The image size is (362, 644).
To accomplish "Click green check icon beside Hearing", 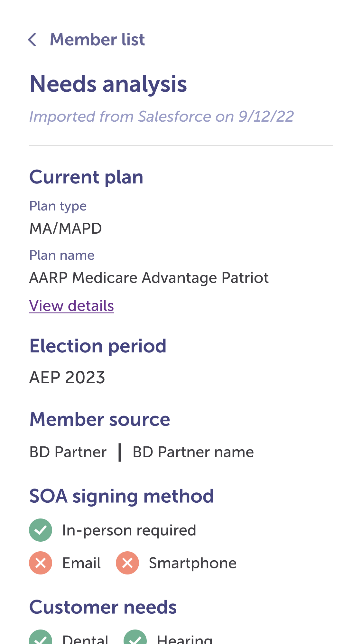I will pyautogui.click(x=135, y=639).
